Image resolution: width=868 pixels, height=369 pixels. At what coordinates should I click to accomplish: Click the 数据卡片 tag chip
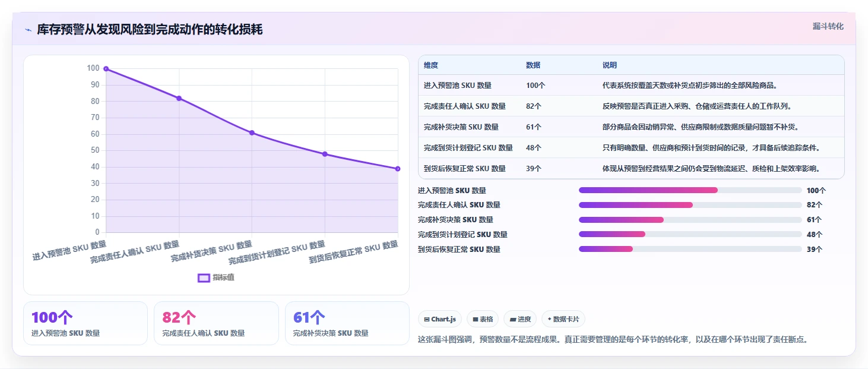point(563,319)
